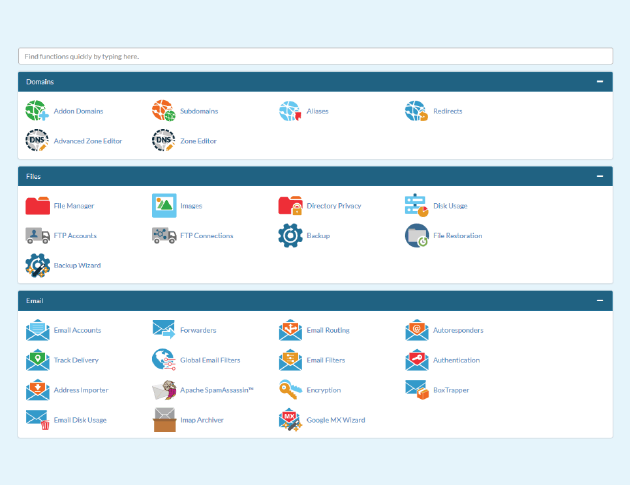630x485 pixels.
Task: Focus the Find functions search box
Action: 315,56
